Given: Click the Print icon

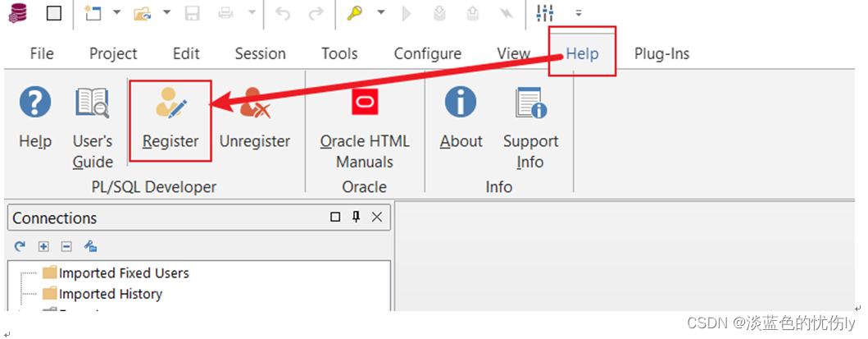Looking at the screenshot, I should coord(226,13).
